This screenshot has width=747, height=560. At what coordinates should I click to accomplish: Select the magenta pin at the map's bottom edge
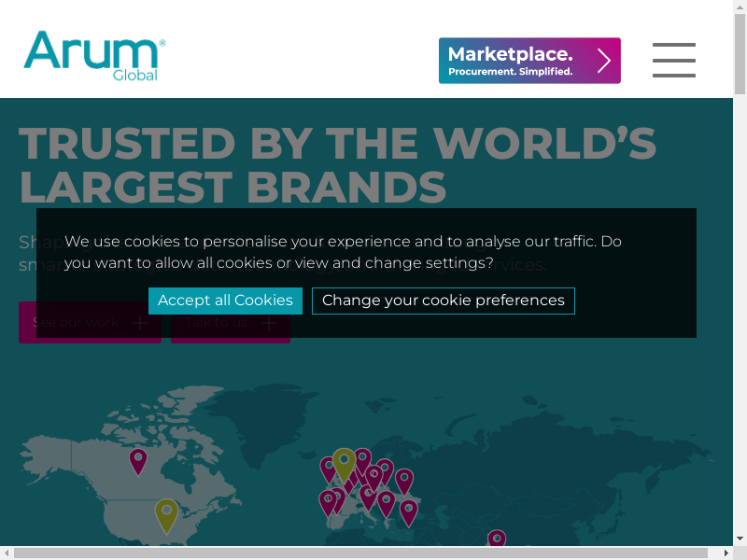(x=497, y=540)
